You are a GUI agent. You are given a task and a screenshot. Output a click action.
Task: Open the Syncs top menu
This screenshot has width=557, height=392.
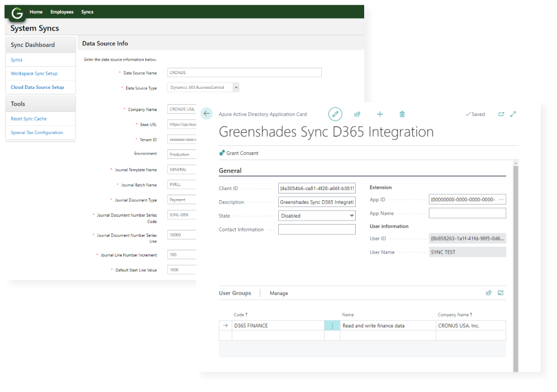point(87,12)
